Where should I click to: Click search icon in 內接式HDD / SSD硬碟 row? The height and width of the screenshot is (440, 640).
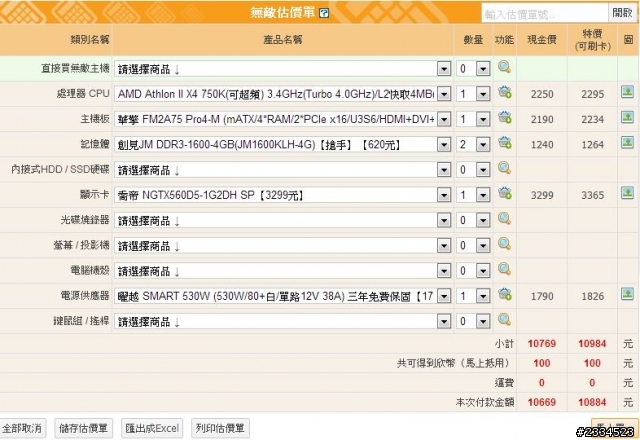[504, 168]
